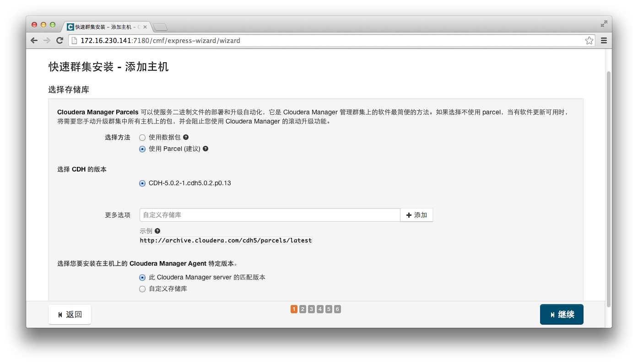Screen dimensions: 638x364
Task: Choose CDH-5.0.2-1.cdh5.0.2.p0.13 version radio
Action: pos(142,183)
